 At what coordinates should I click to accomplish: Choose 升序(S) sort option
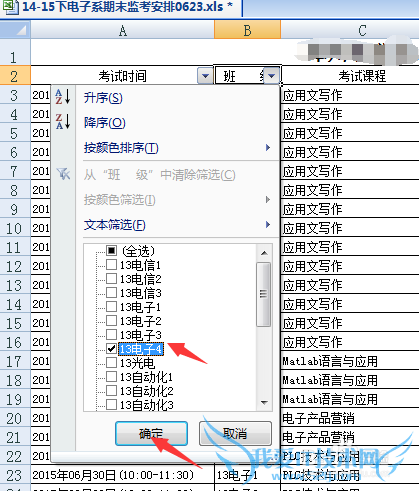(103, 98)
